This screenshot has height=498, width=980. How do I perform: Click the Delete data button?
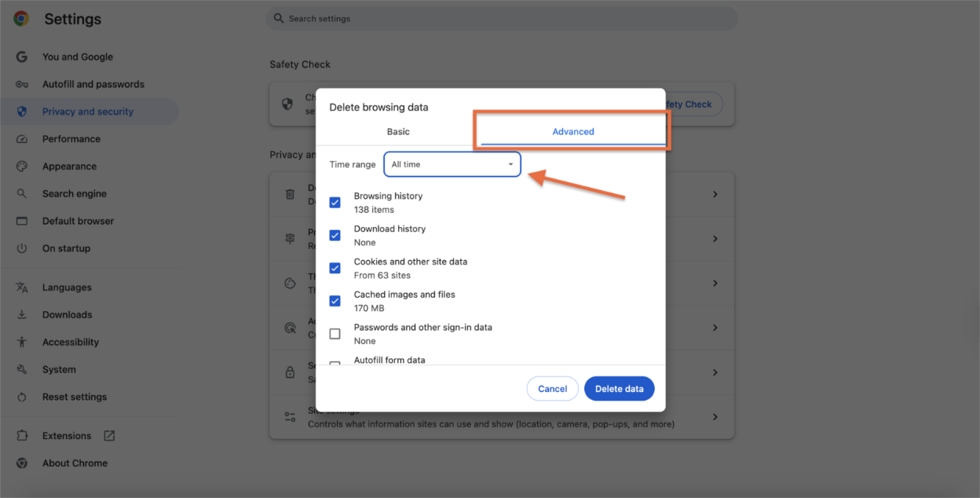(x=620, y=389)
